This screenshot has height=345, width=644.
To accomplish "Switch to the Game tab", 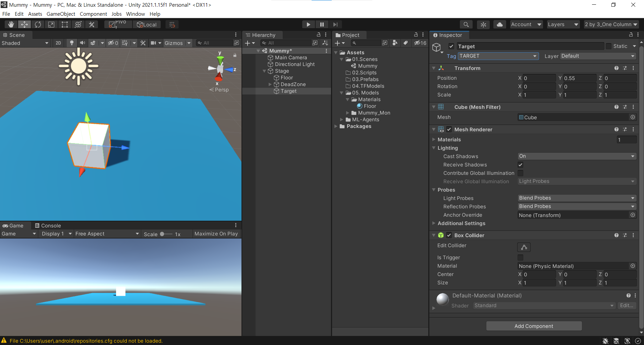I will (13, 225).
